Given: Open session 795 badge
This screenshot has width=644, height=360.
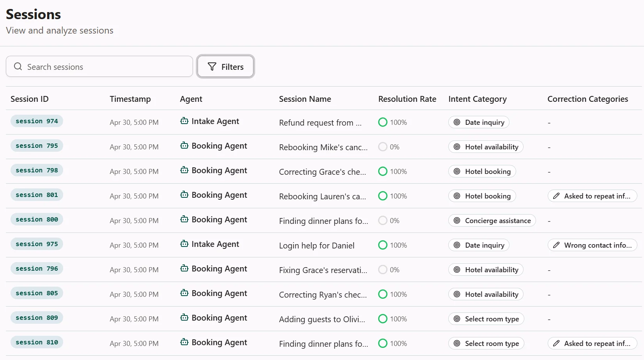Looking at the screenshot, I should tap(37, 146).
